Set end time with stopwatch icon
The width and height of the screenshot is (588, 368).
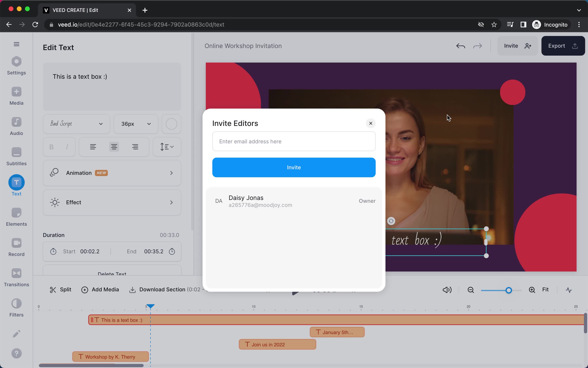click(172, 251)
